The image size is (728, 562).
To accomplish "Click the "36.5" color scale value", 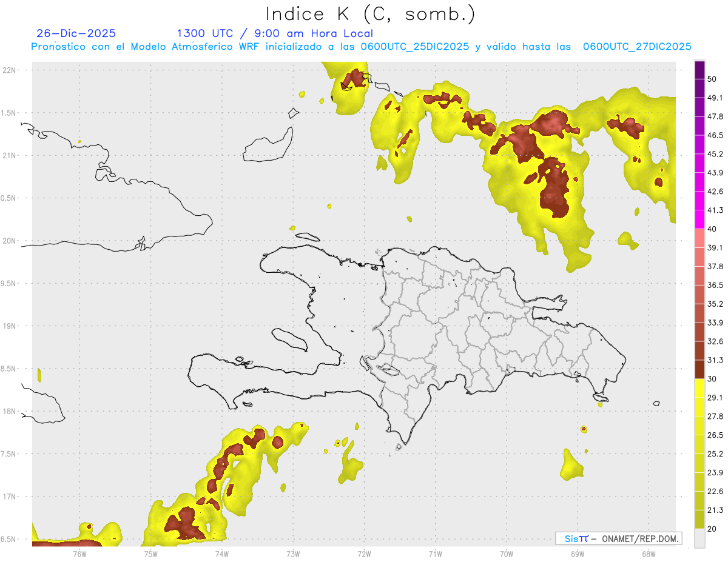I will pos(715,285).
